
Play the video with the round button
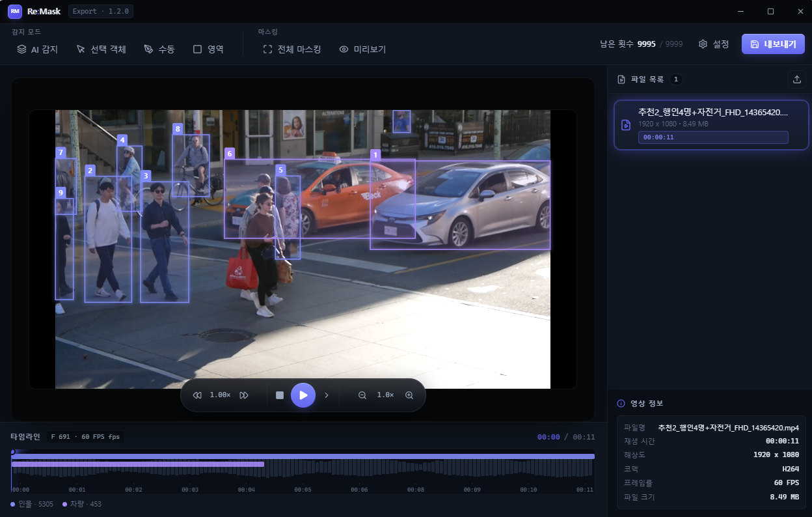pos(303,395)
